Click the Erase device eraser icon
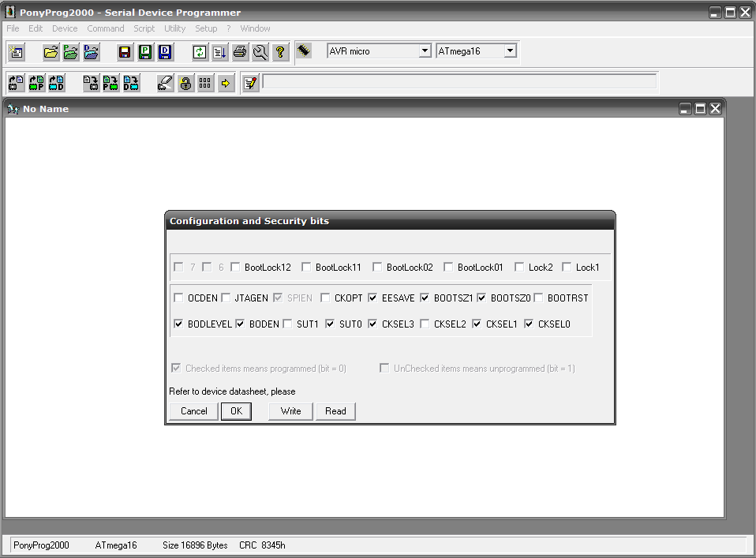This screenshot has height=558, width=756. pos(165,83)
